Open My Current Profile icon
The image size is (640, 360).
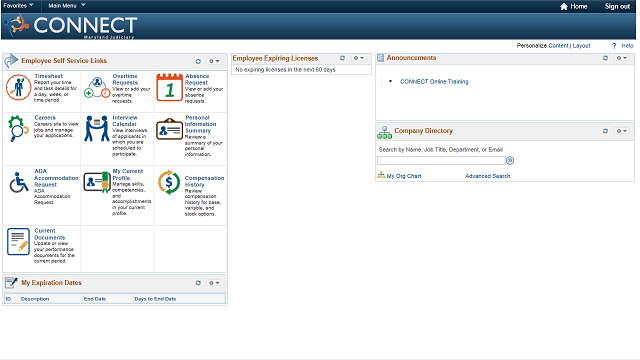(x=97, y=182)
